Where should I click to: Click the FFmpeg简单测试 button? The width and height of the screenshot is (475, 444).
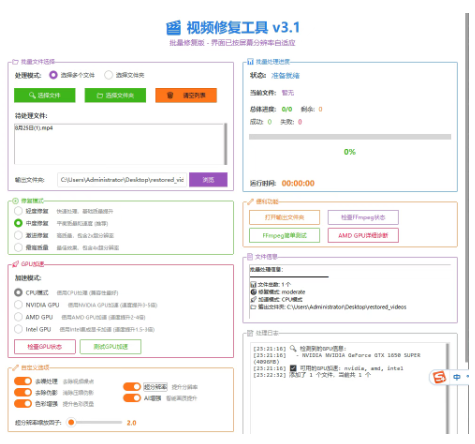tap(284, 235)
